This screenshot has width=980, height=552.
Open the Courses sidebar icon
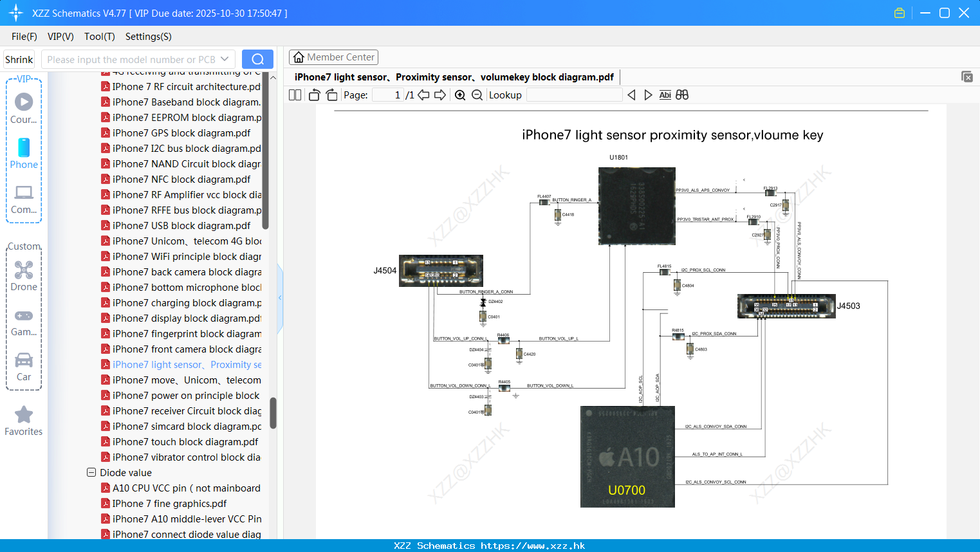point(24,109)
